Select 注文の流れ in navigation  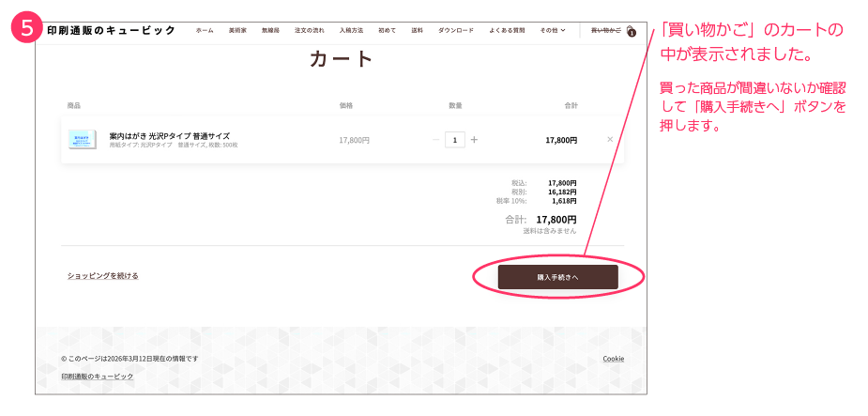[x=309, y=30]
